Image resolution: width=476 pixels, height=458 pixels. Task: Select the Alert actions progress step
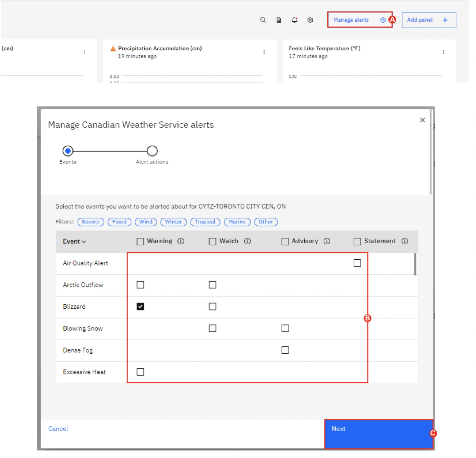152,151
